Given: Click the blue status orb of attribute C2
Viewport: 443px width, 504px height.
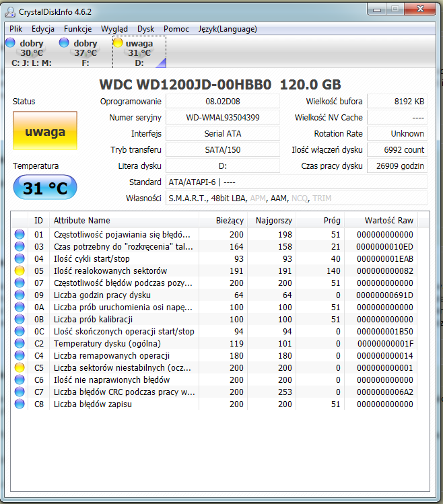Looking at the screenshot, I should (x=20, y=344).
